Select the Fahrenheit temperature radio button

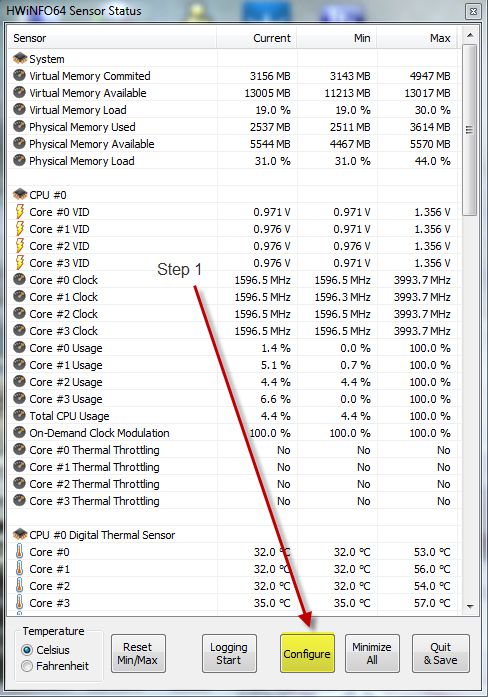point(27,666)
